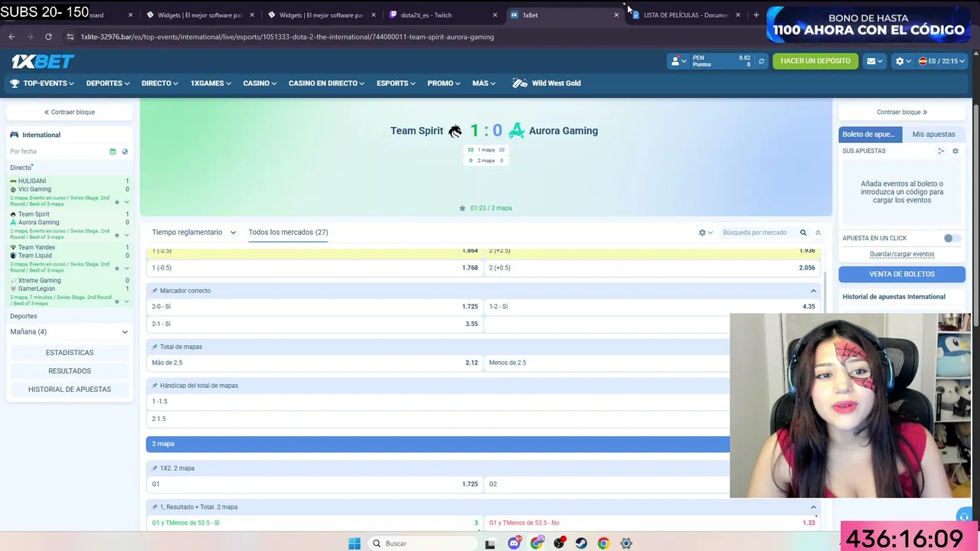The height and width of the screenshot is (551, 980).
Task: Collapse all markets with double chevron
Action: click(x=818, y=233)
